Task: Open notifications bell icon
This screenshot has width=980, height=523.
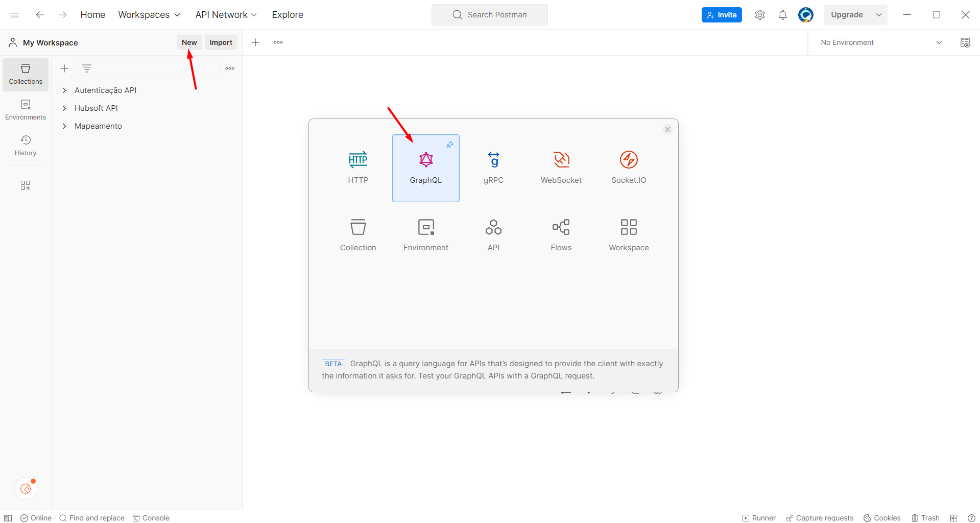Action: [x=783, y=15]
